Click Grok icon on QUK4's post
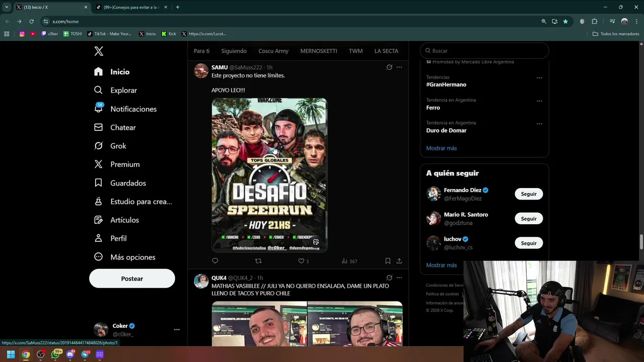 pyautogui.click(x=389, y=278)
